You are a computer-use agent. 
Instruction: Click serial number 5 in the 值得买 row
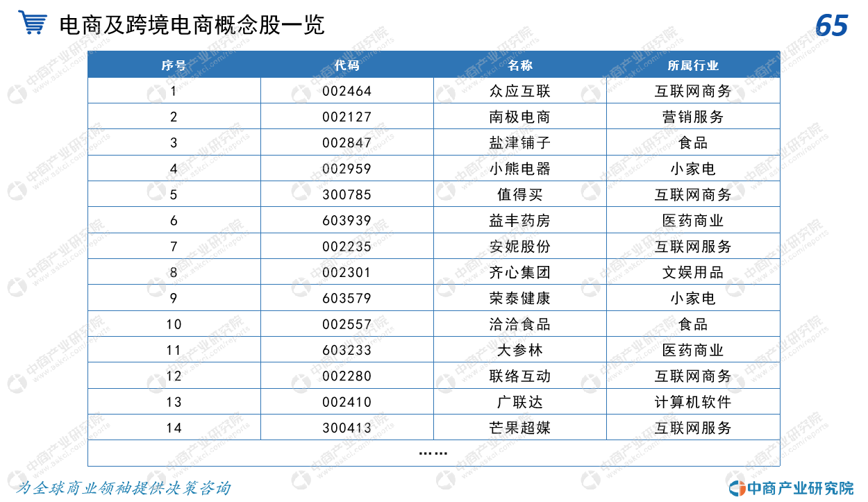174,194
